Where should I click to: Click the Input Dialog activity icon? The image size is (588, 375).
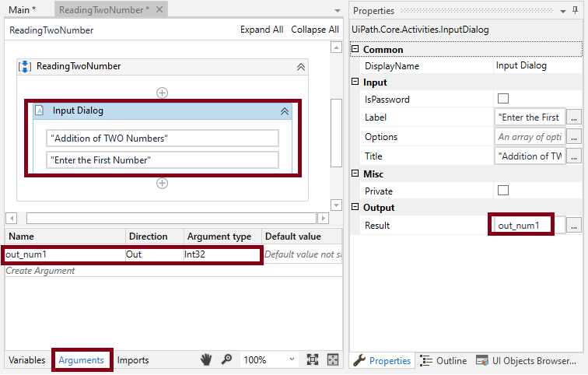(x=40, y=110)
